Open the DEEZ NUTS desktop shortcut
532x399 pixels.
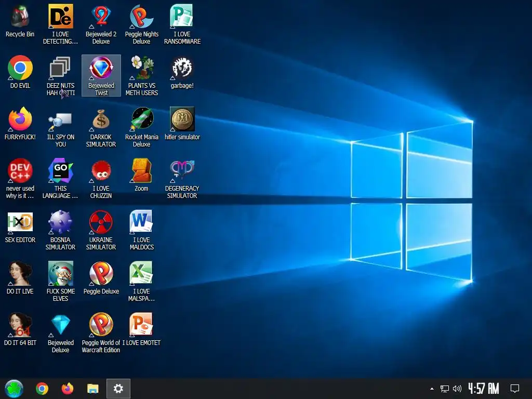tap(60, 76)
